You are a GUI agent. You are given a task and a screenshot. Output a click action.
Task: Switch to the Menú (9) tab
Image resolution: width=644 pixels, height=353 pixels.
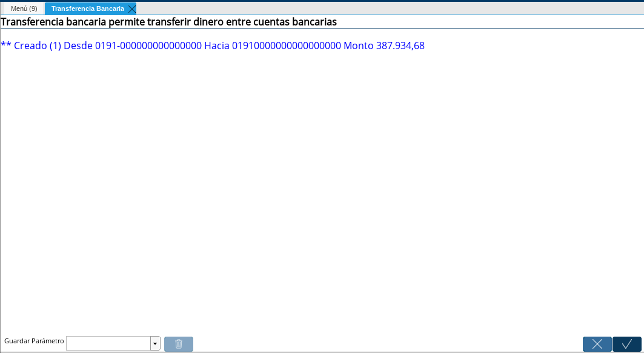[23, 8]
